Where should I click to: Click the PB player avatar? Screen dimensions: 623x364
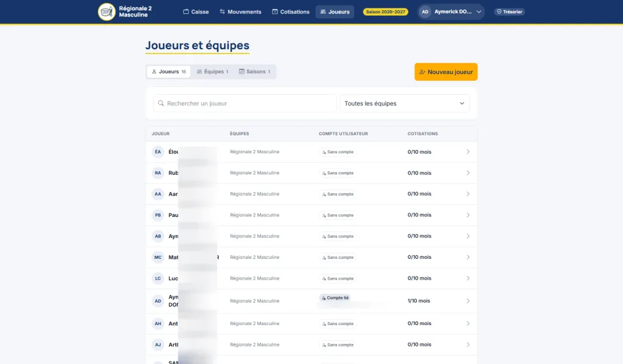158,215
